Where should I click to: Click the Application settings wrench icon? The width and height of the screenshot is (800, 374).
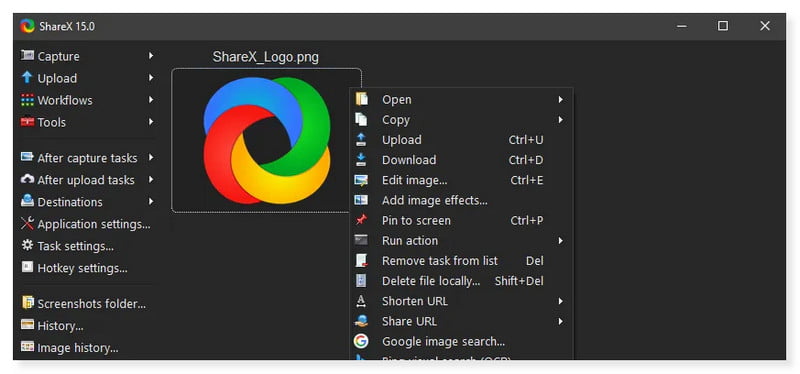pyautogui.click(x=27, y=223)
